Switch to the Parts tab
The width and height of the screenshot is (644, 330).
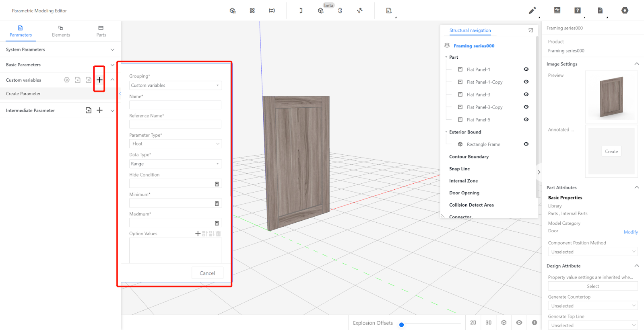101,31
